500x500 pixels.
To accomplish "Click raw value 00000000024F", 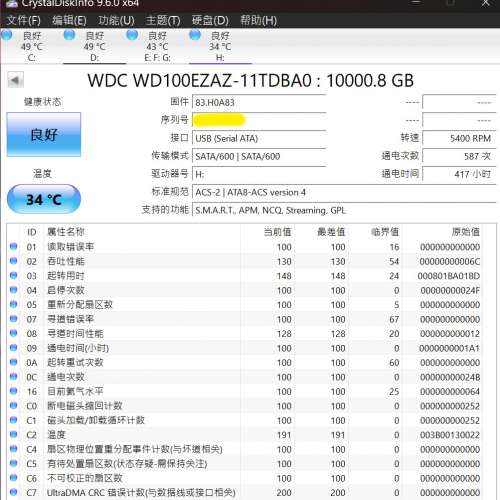I will coord(450,290).
